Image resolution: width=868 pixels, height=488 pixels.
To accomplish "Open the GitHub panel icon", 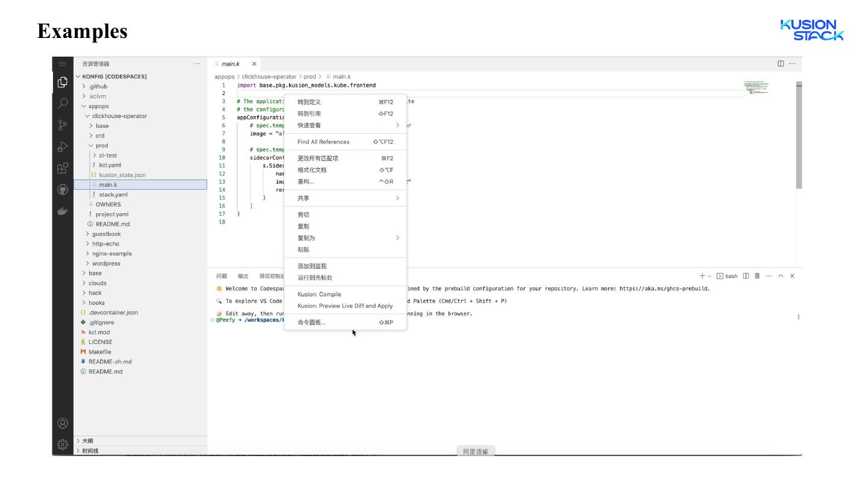I will pyautogui.click(x=63, y=190).
